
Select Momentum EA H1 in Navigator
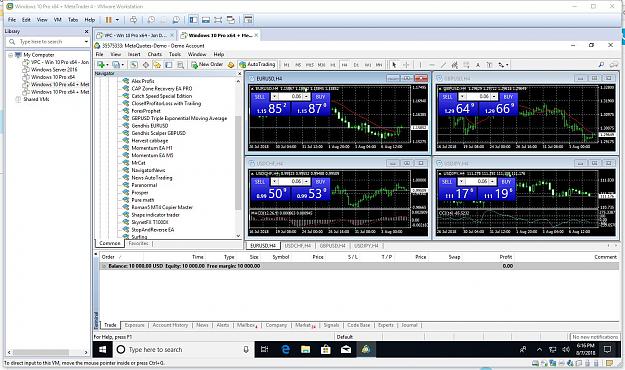click(x=152, y=148)
